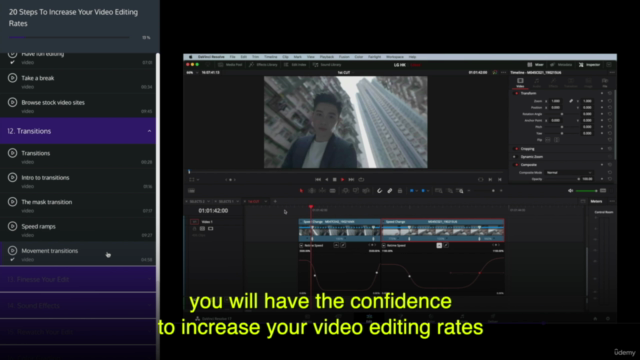
Task: Click the Replace Clip icon
Action: coord(366,191)
